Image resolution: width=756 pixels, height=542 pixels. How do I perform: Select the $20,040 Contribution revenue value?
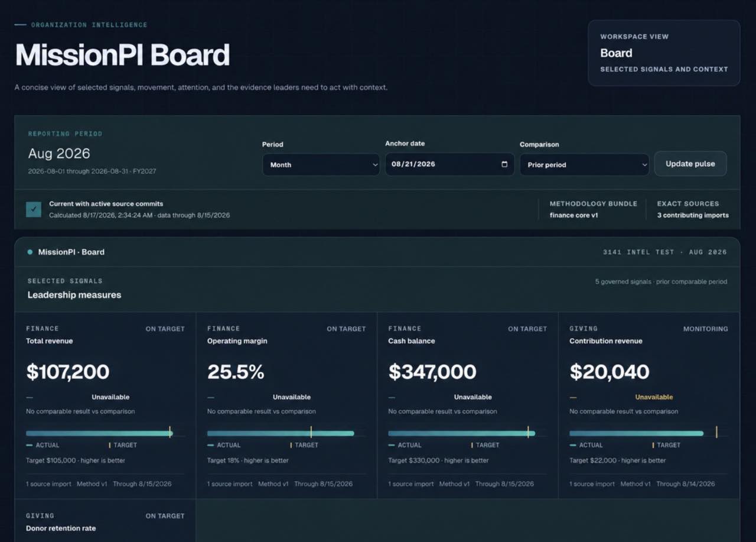point(610,372)
